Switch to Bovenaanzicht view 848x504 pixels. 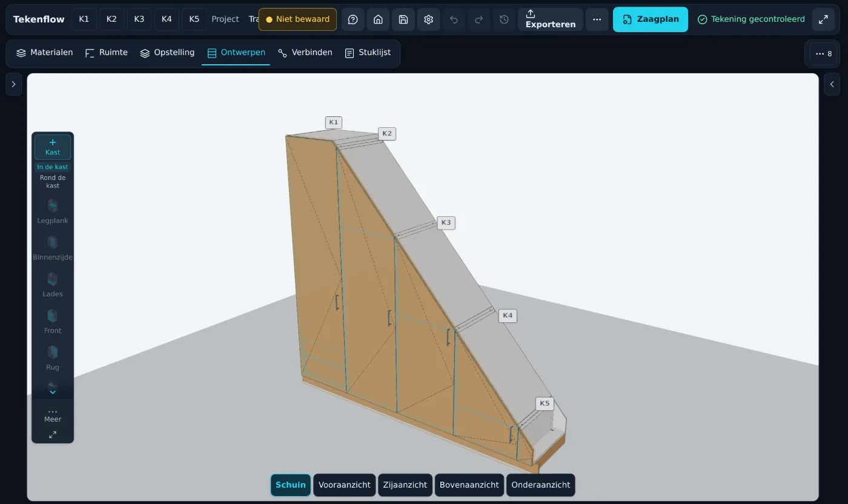tap(469, 485)
